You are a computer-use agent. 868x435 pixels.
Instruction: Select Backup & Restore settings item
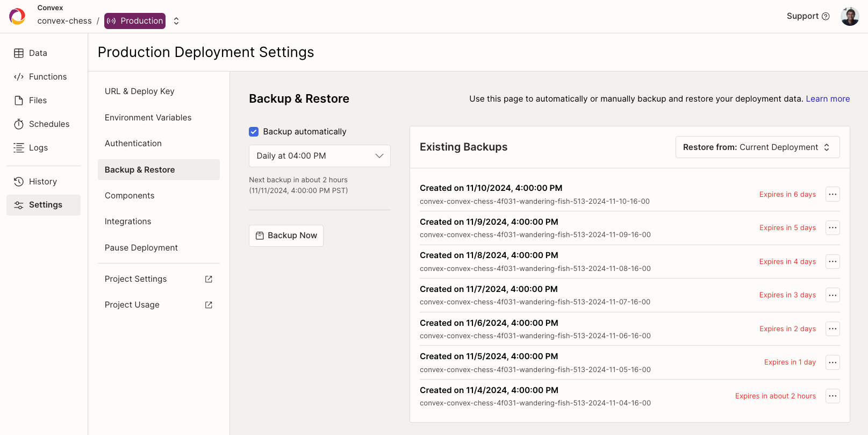(x=159, y=170)
